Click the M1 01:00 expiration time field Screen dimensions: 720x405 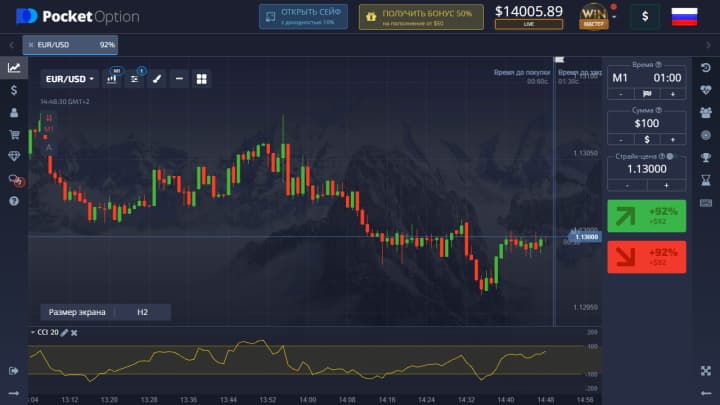point(647,78)
